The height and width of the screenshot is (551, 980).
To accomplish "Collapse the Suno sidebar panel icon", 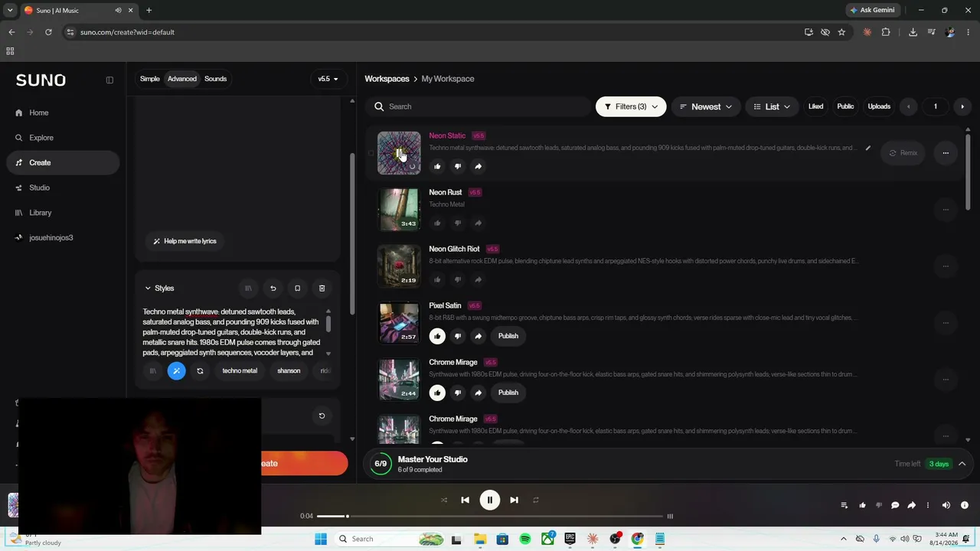I will [109, 80].
